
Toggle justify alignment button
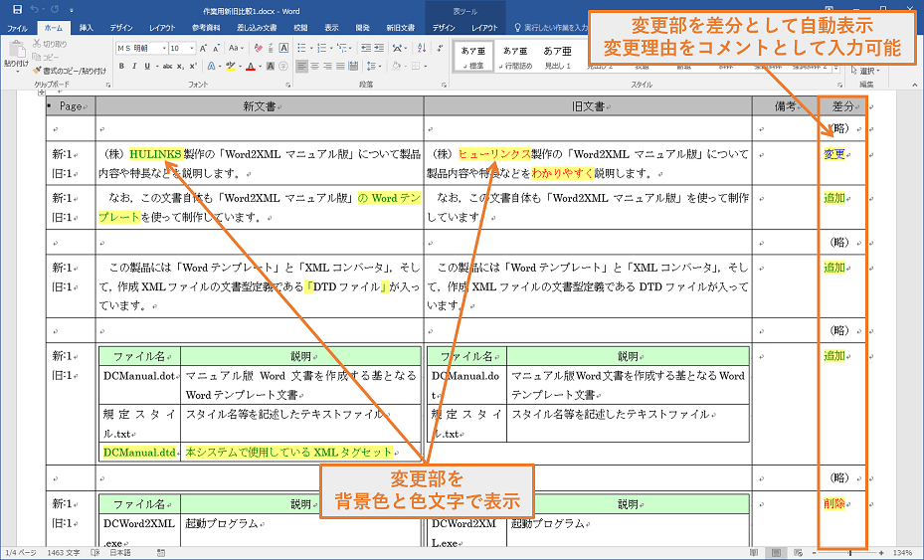[x=340, y=66]
